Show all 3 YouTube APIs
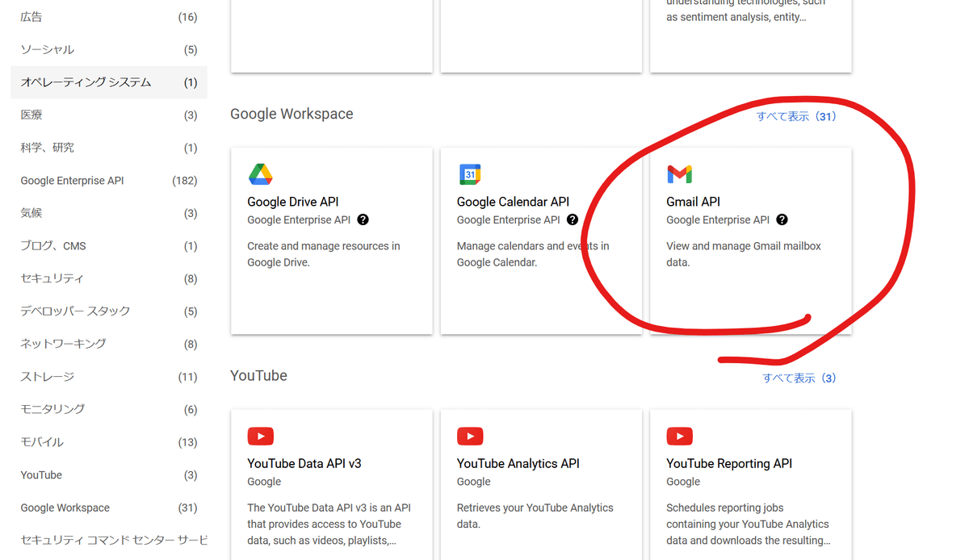This screenshot has width=969, height=560. click(x=799, y=378)
